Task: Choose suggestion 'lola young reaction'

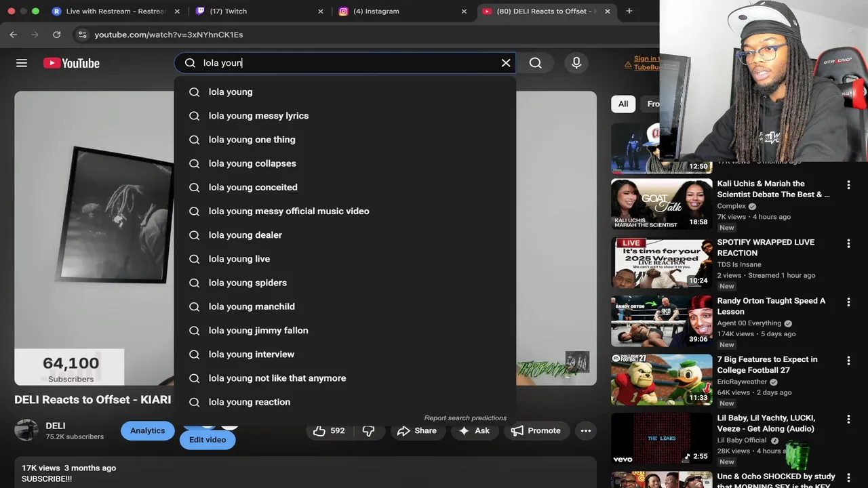Action: (x=345, y=402)
